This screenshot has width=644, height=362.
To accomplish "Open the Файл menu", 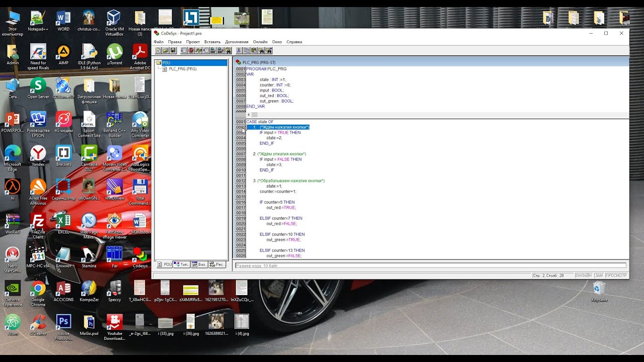I will point(158,42).
